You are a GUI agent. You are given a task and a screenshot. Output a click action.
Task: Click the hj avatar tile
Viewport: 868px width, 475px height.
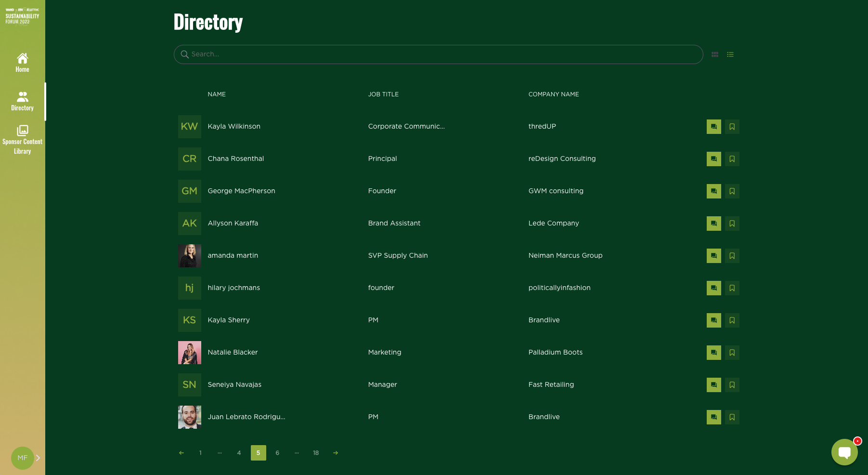pyautogui.click(x=190, y=288)
